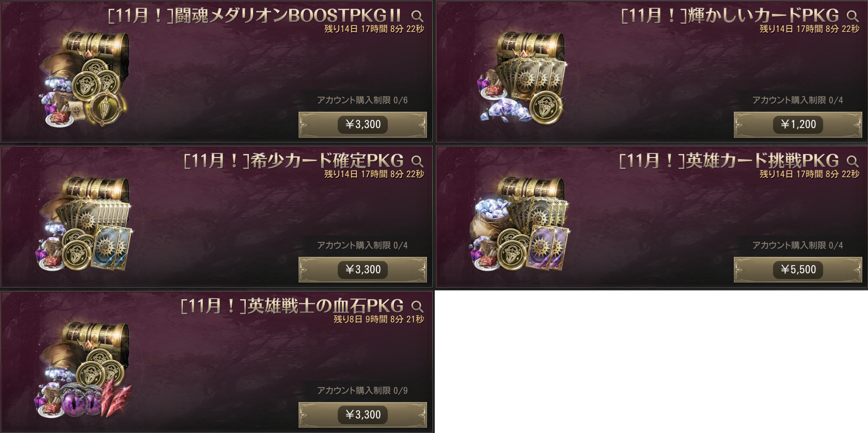
Task: Select the 闘魂メダリオンBOOSTPKG II treasure chest image
Action: click(85, 79)
